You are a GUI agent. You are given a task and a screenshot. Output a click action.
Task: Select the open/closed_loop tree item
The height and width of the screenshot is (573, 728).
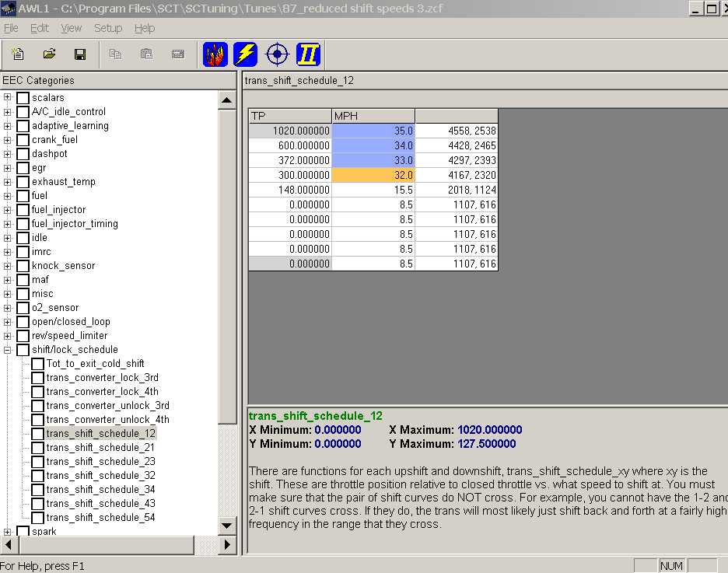pos(71,322)
